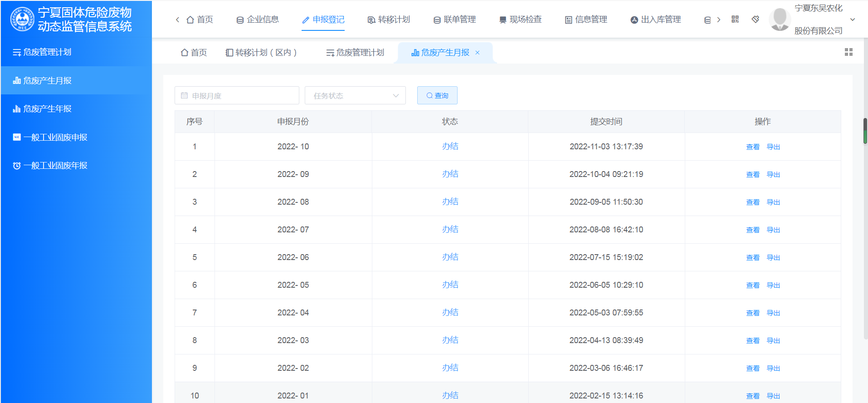
Task: Open 联单管理 in top navigation
Action: coord(454,20)
